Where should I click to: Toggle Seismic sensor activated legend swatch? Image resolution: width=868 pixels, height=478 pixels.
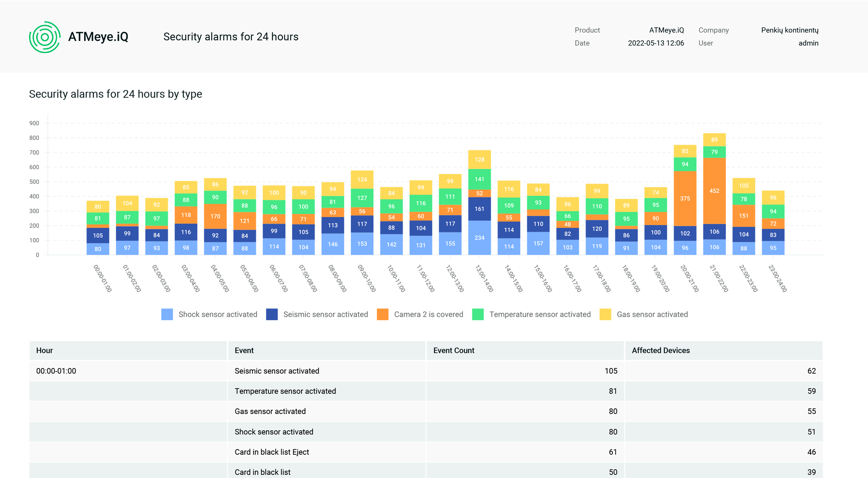tap(272, 314)
